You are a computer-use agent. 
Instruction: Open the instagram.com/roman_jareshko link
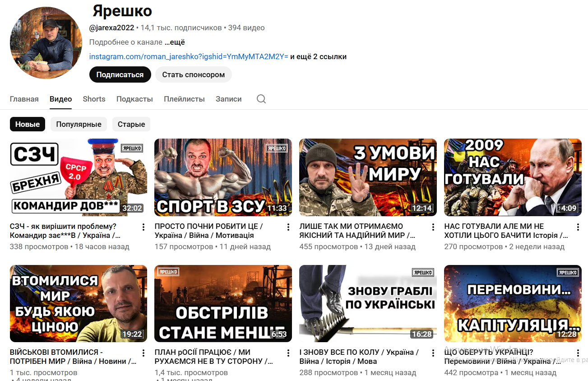(189, 56)
